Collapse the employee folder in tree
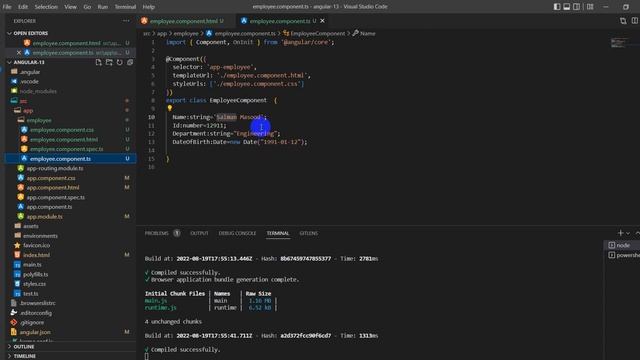This screenshot has width=640, height=360. (x=39, y=120)
